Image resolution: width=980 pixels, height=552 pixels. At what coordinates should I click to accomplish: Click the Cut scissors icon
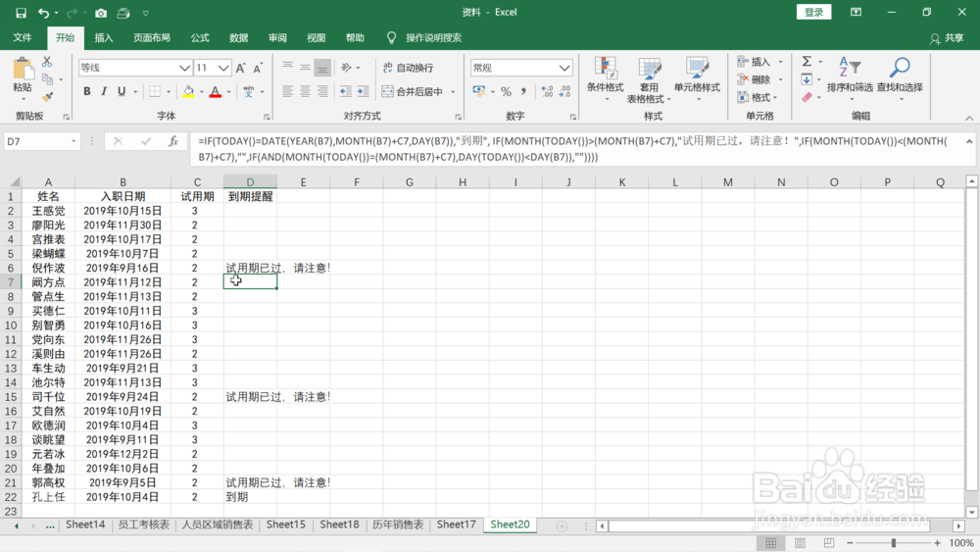tap(47, 62)
